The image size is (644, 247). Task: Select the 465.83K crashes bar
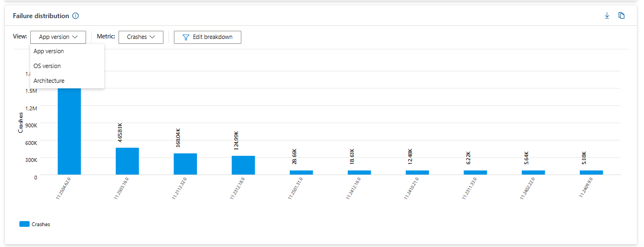tap(127, 161)
